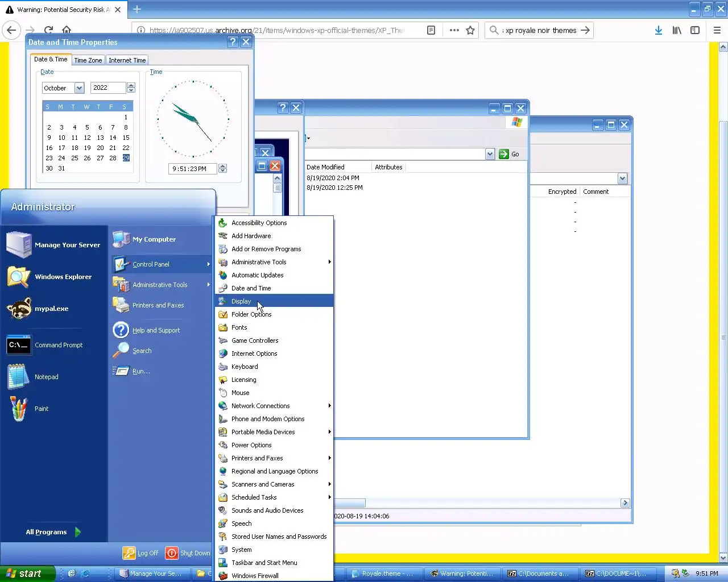
Task: Go back in the browser
Action: [11, 30]
